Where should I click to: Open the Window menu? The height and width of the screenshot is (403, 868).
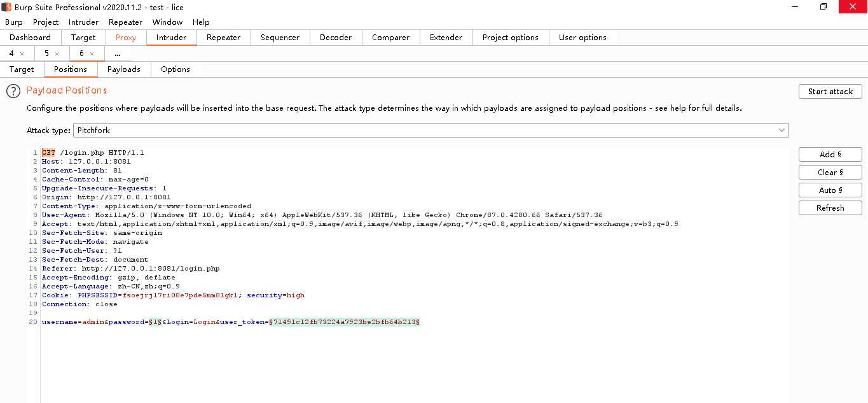click(167, 22)
